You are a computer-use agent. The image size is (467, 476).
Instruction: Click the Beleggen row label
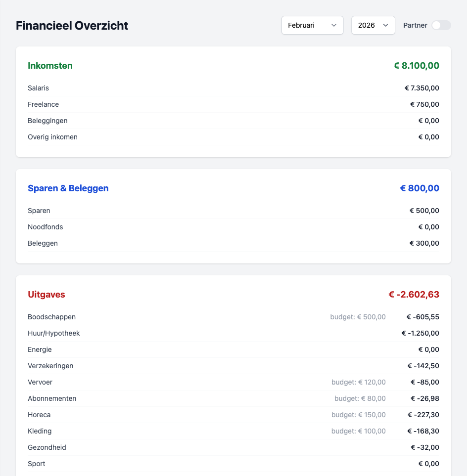point(43,244)
